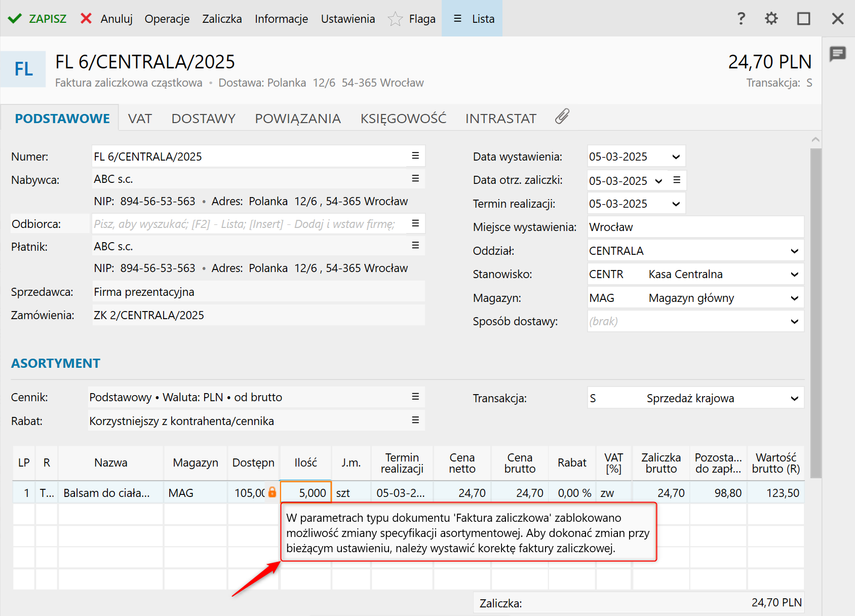The image size is (855, 616).
Task: Open the Rabat options menu icon
Action: (x=415, y=420)
